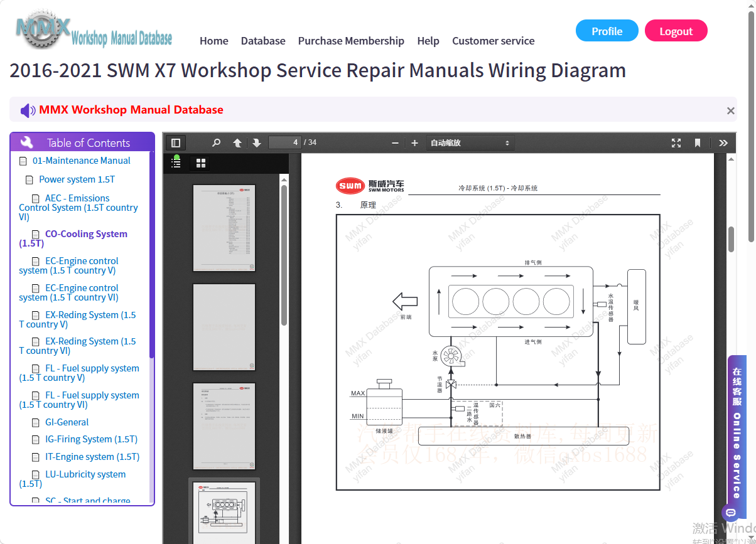This screenshot has height=544, width=756.
Task: Click the chat bubble icon under Online Service
Action: [730, 513]
